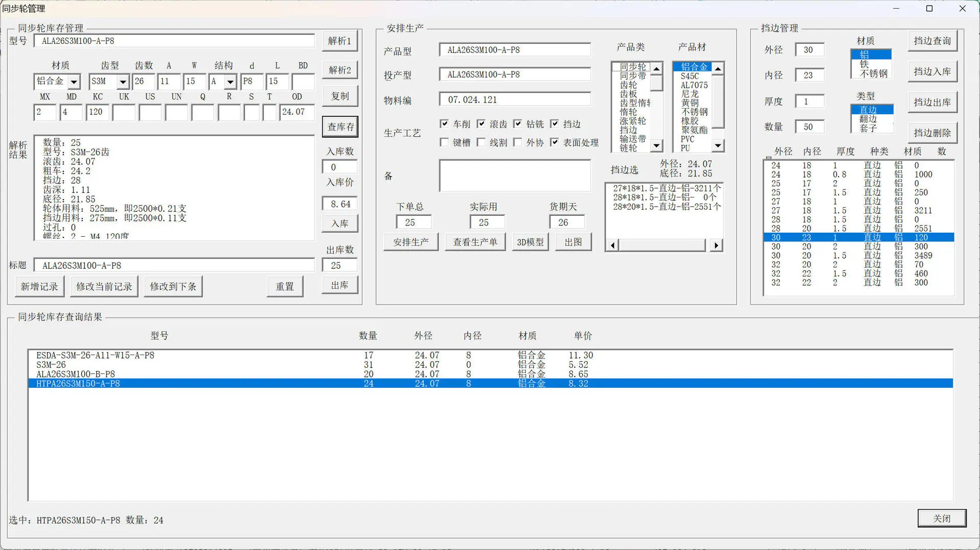Click the 入库价 field showing 8.64
The image size is (980, 550).
340,204
